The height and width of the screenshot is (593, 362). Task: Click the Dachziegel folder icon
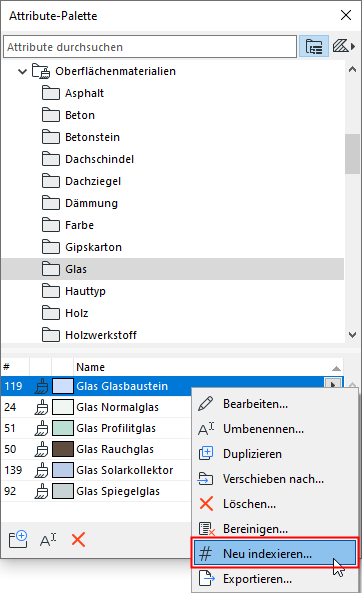pyautogui.click(x=51, y=181)
